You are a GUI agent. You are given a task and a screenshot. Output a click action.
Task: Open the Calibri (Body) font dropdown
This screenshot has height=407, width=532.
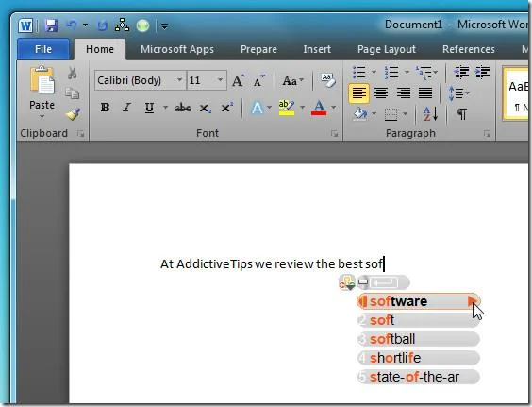point(179,80)
